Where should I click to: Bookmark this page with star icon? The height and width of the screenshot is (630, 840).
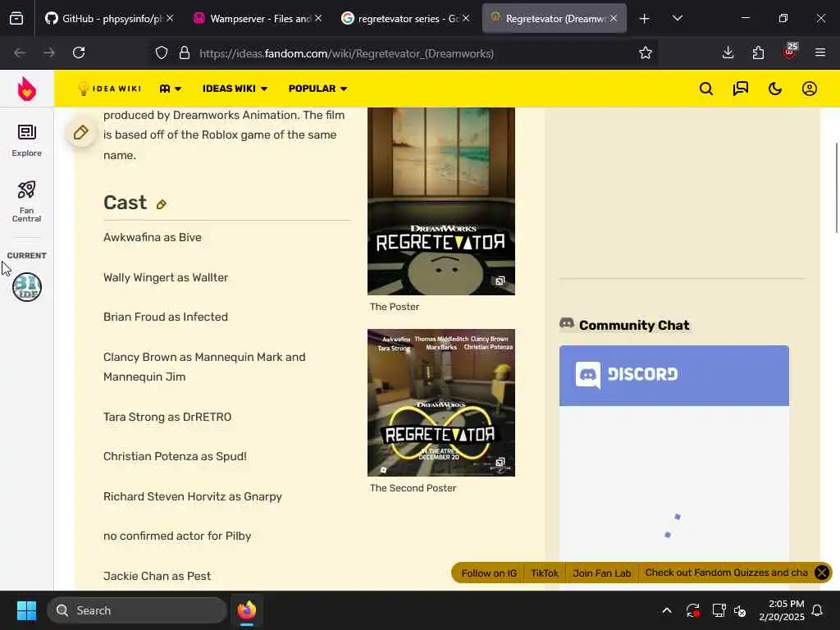click(x=645, y=52)
